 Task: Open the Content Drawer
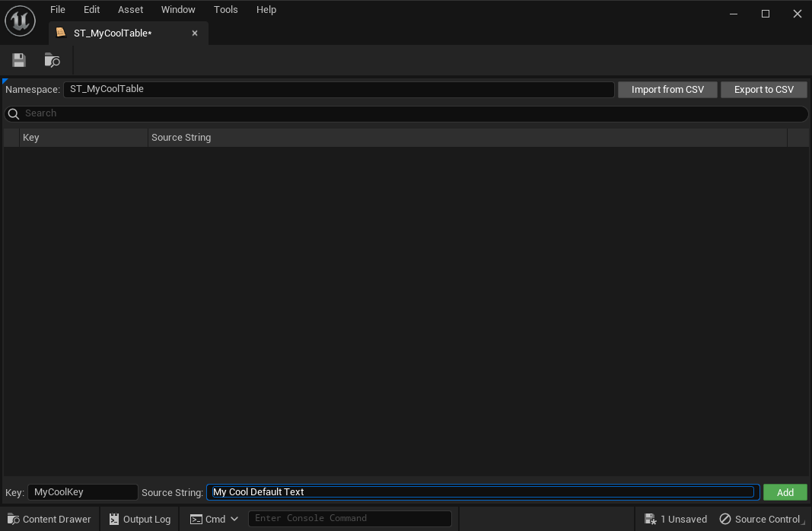pos(49,519)
